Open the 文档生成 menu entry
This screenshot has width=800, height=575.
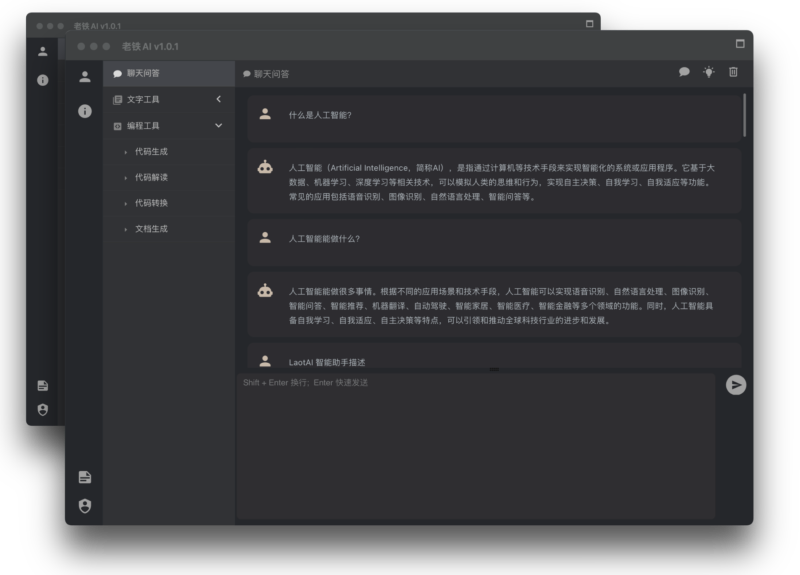click(151, 229)
